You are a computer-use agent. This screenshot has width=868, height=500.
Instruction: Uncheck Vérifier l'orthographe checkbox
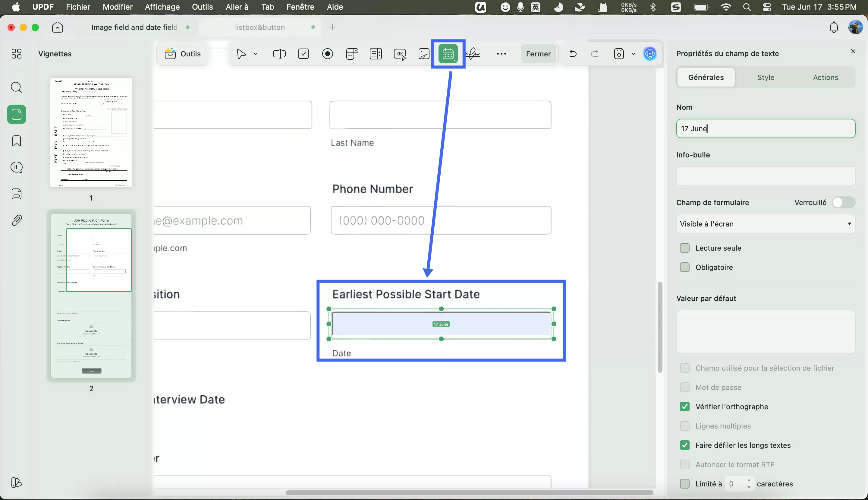pos(684,407)
